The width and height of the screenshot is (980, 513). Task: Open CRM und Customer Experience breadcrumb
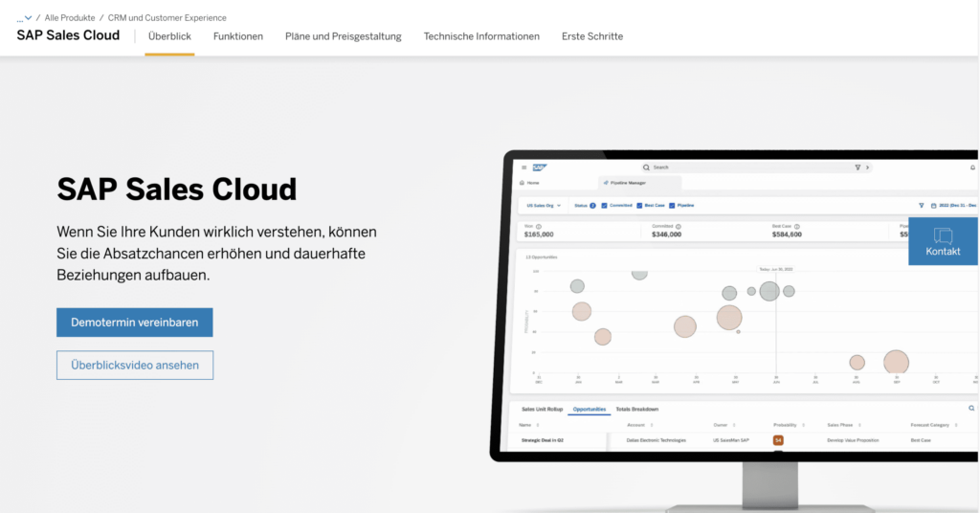point(167,18)
